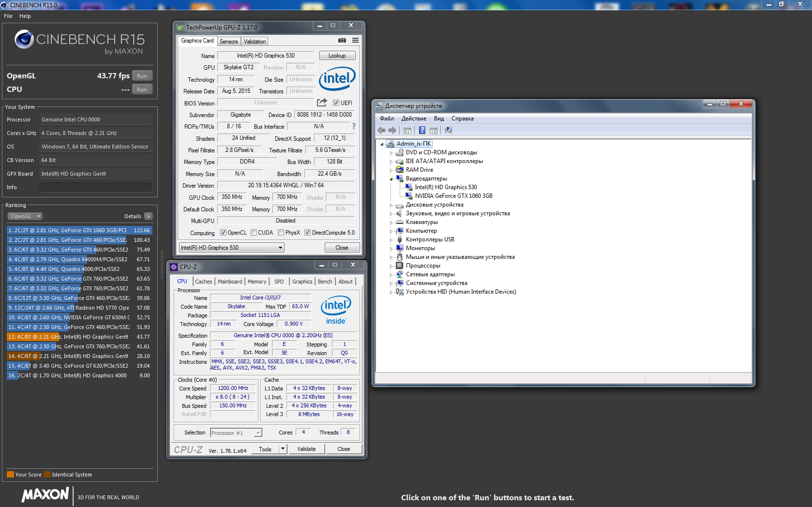This screenshot has width=812, height=507.
Task: Click the GPU-Z title bar app icon
Action: coord(180,28)
